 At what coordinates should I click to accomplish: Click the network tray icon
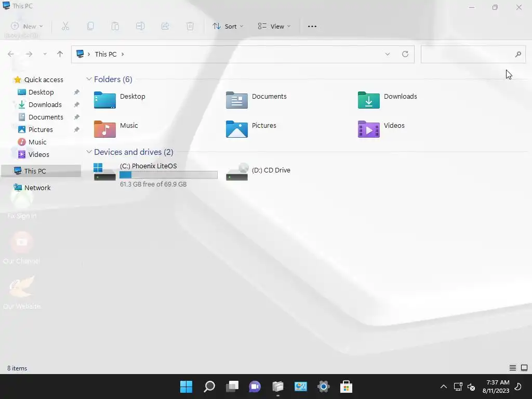458,387
